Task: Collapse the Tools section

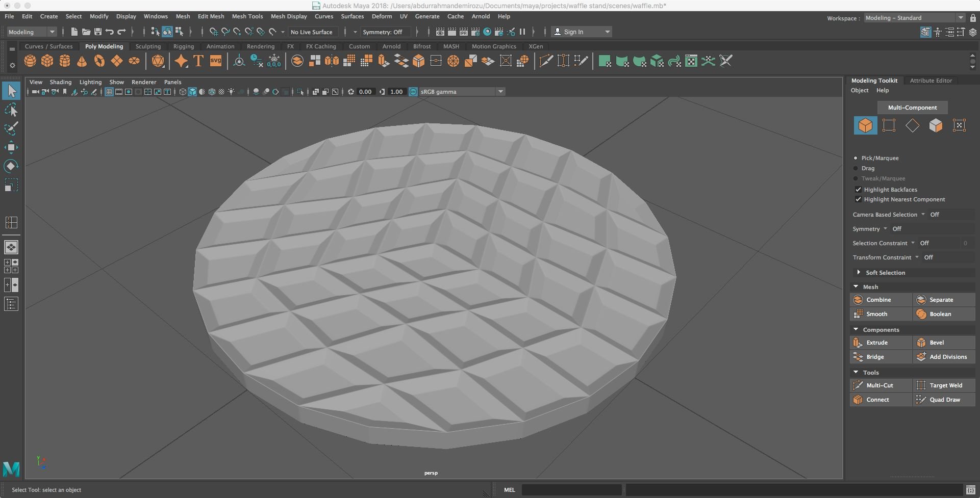Action: point(856,373)
